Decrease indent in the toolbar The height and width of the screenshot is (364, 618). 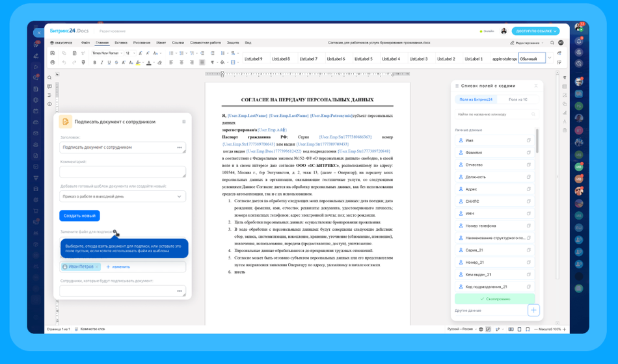click(x=202, y=53)
